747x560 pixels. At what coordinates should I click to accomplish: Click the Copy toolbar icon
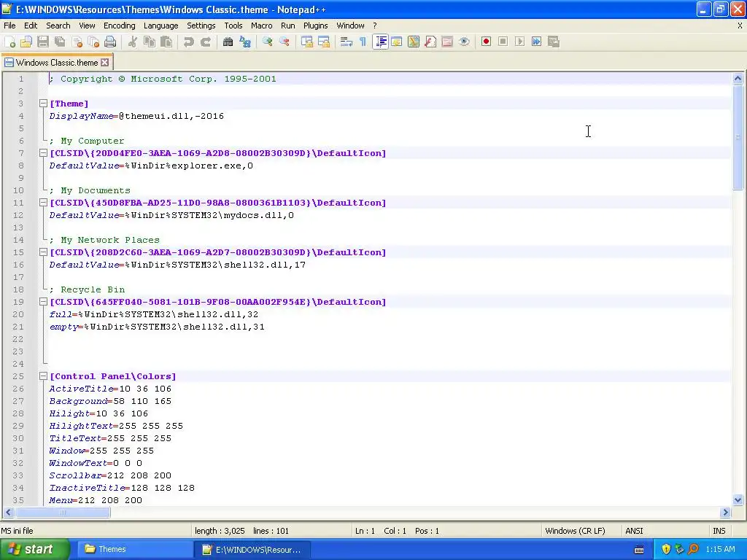tap(150, 42)
